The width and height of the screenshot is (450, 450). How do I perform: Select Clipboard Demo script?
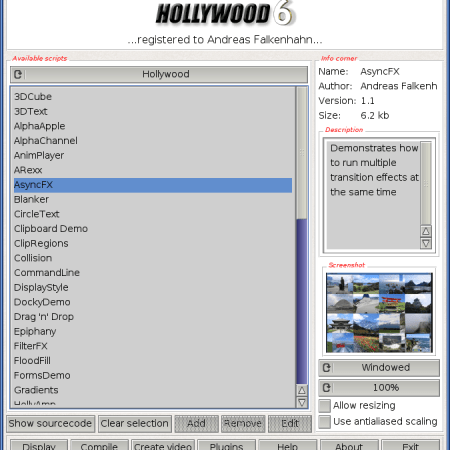153,229
